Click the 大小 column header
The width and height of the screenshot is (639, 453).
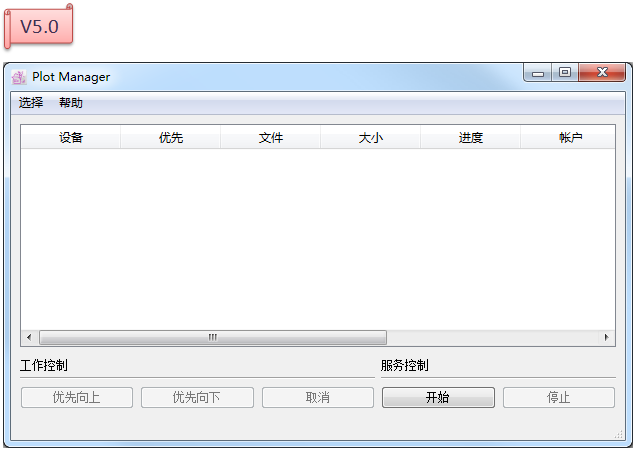[x=371, y=138]
